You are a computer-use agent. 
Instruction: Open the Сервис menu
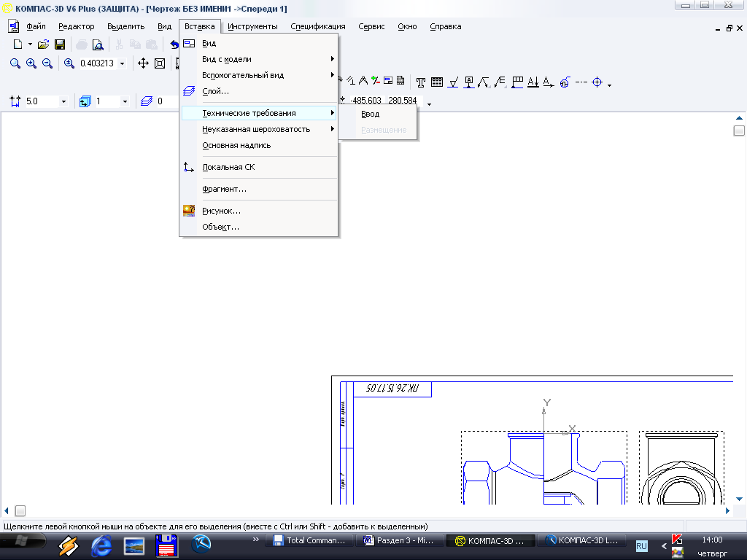pos(371,27)
